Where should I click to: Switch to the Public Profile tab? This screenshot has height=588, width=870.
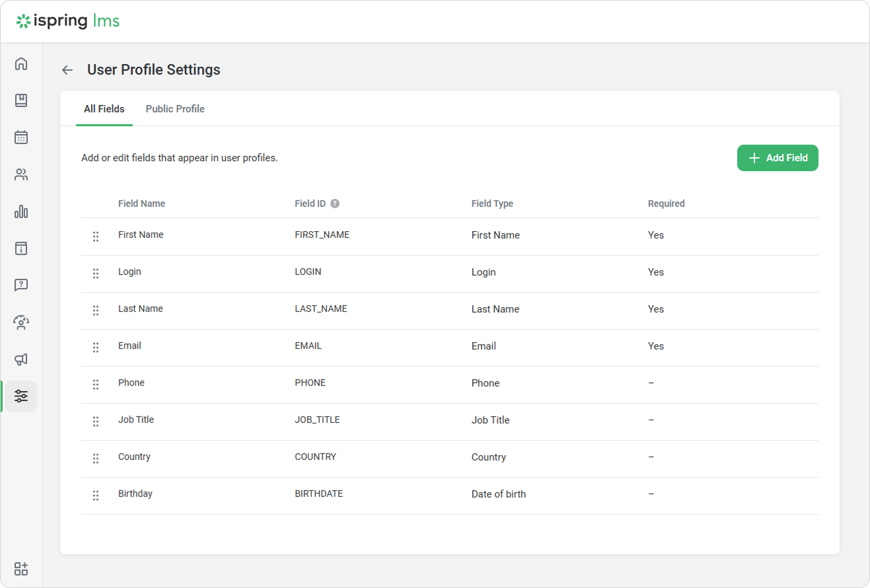[x=175, y=109]
